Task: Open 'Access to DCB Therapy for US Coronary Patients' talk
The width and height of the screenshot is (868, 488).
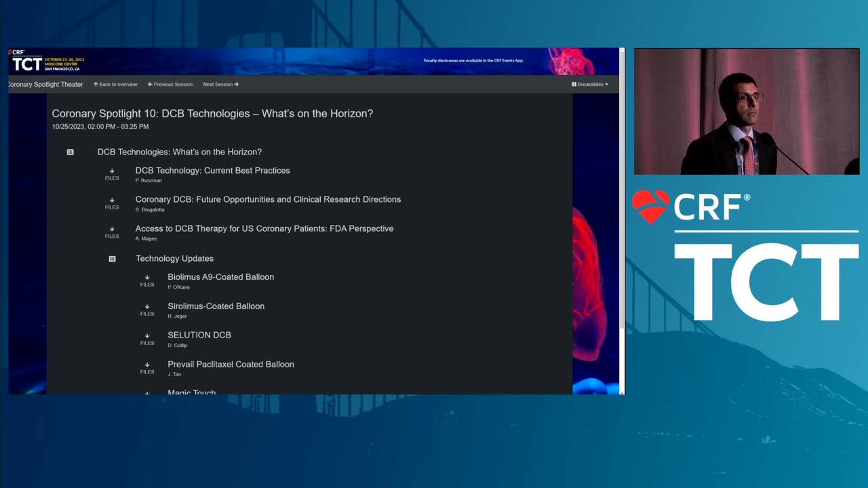Action: tap(264, 228)
